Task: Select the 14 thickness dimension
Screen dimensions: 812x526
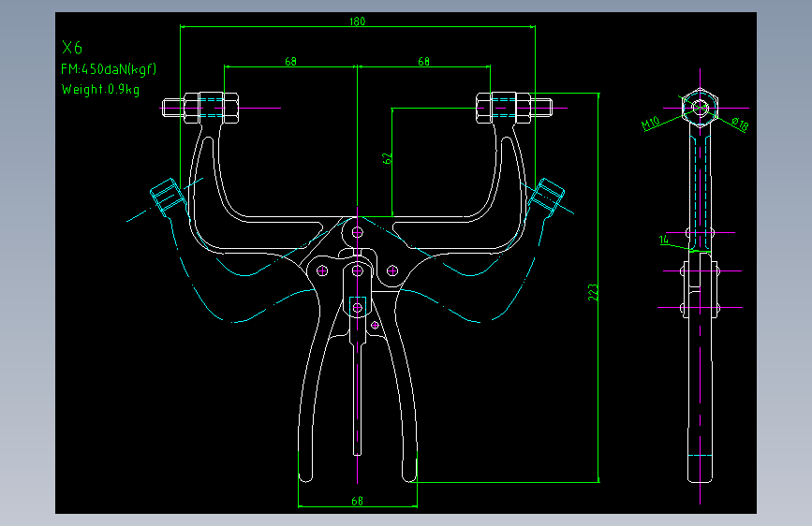Action: 664,240
